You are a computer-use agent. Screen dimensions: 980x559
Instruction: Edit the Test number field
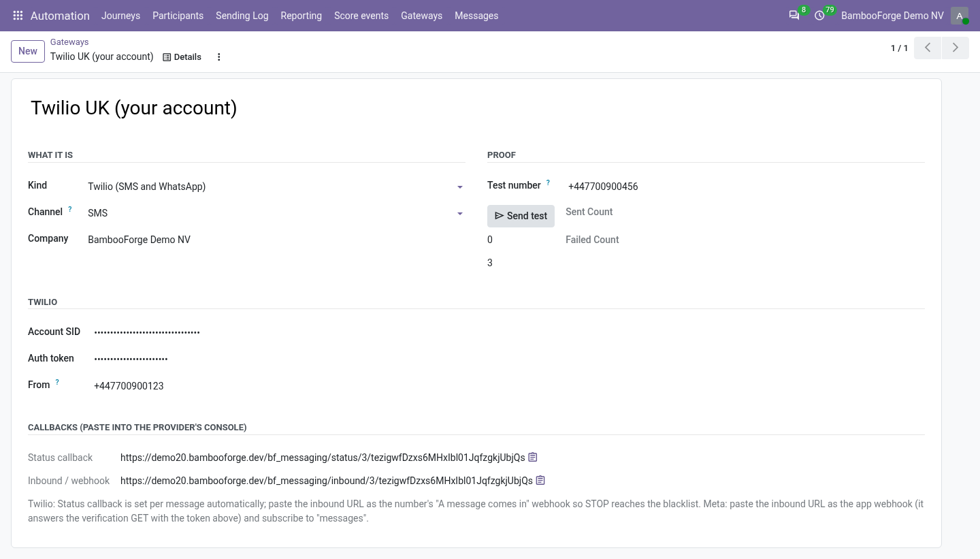pyautogui.click(x=747, y=187)
